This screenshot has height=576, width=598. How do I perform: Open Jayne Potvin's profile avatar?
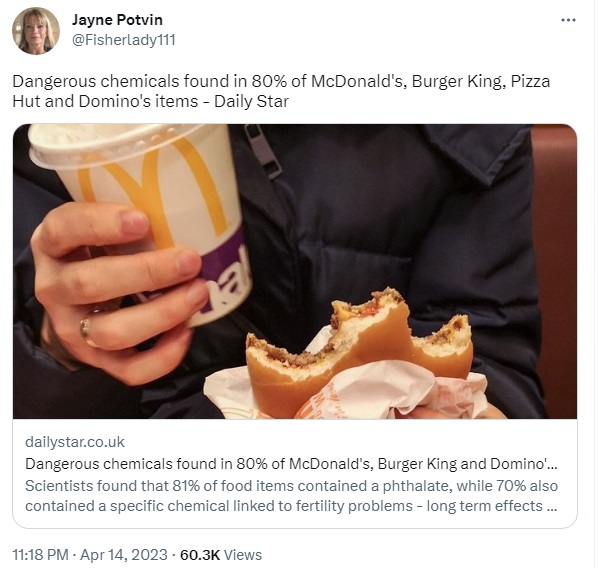pyautogui.click(x=36, y=31)
